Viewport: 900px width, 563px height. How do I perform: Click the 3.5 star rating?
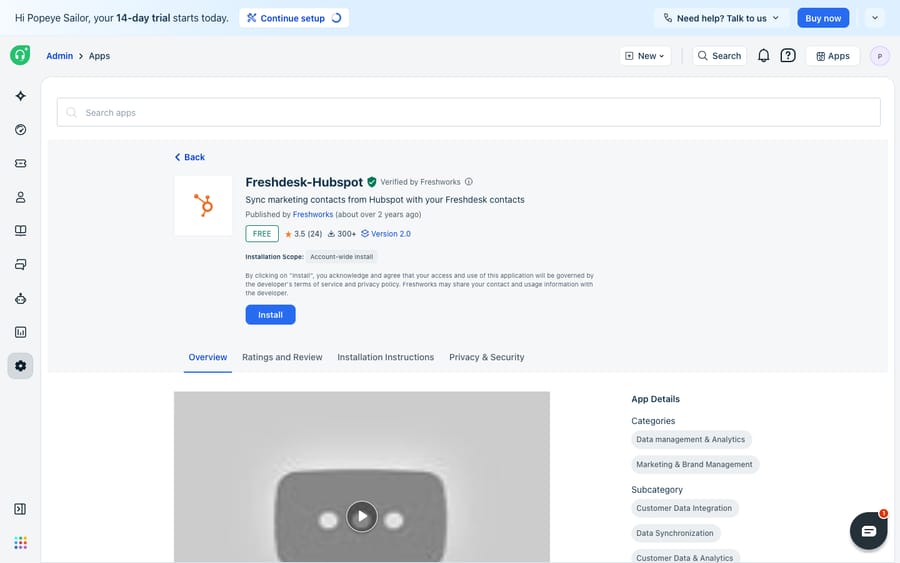pyautogui.click(x=303, y=234)
